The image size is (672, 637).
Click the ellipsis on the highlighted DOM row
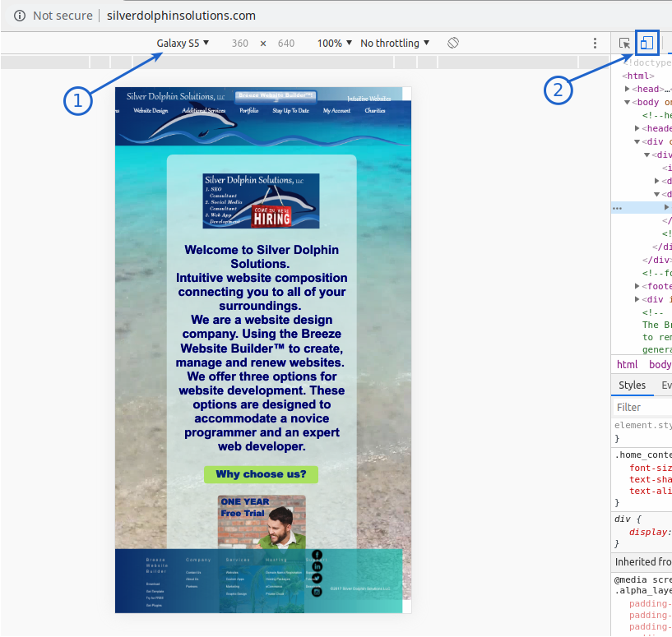click(617, 208)
